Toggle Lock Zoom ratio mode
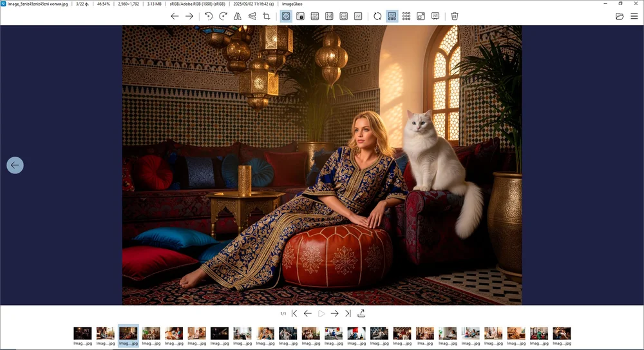 click(x=300, y=16)
